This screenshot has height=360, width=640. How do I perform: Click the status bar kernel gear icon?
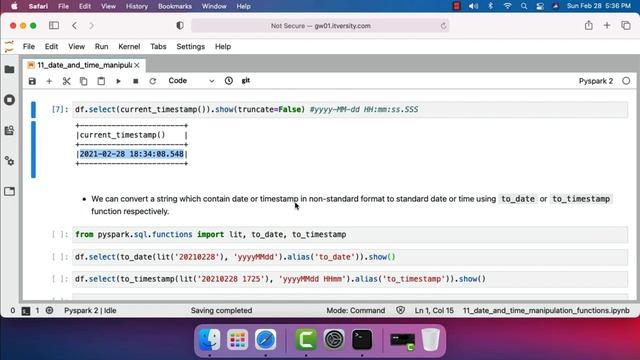click(49, 311)
